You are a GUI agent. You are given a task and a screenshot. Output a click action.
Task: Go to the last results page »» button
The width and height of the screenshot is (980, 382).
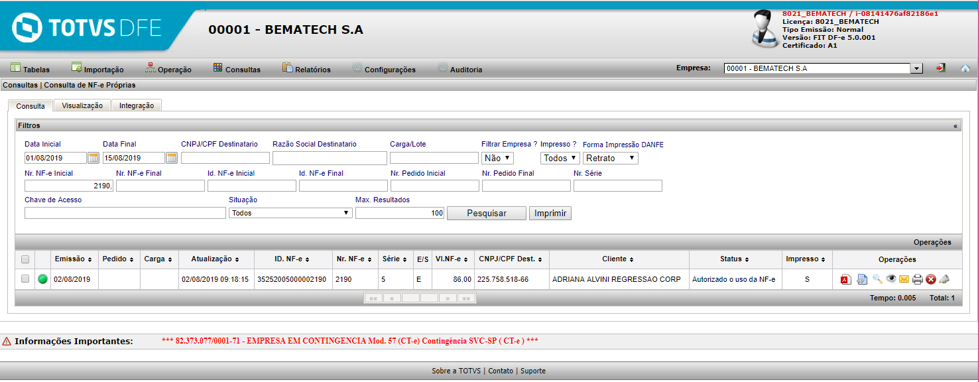tap(466, 298)
